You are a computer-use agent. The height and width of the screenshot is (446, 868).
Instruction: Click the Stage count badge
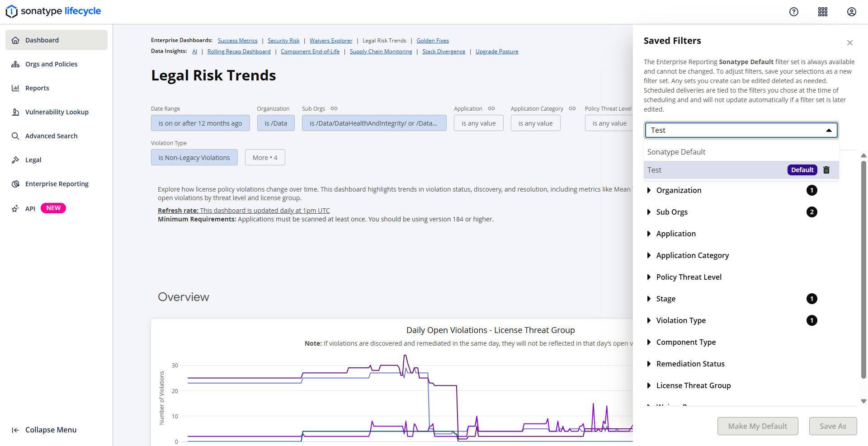pos(812,299)
